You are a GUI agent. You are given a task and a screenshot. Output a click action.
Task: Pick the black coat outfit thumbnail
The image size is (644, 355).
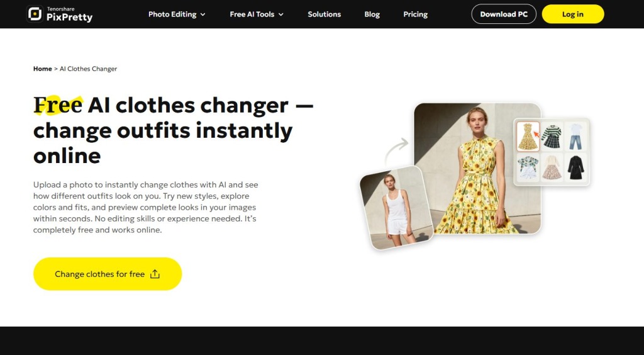pyautogui.click(x=575, y=167)
